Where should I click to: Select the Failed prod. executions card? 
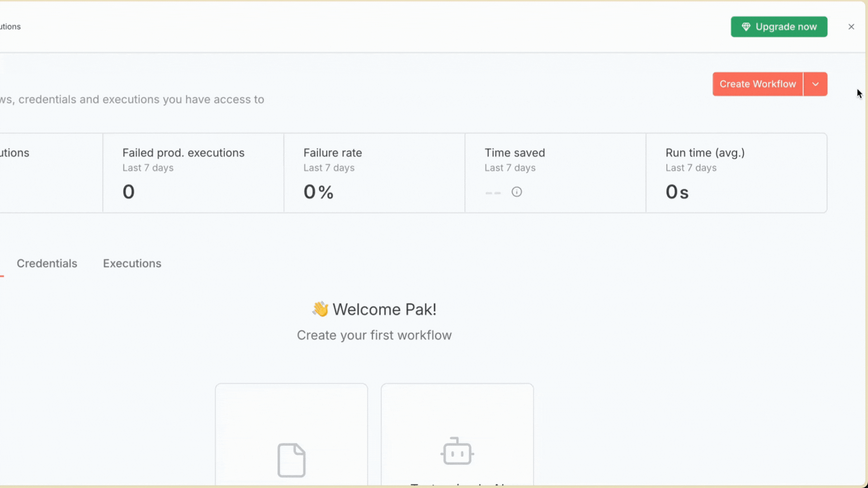193,173
